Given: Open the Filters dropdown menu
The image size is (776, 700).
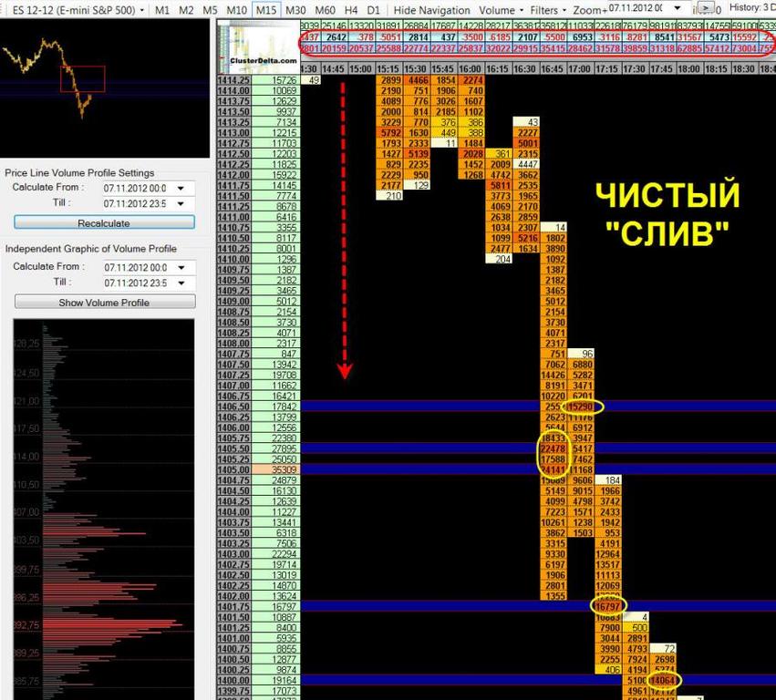Looking at the screenshot, I should 548,10.
